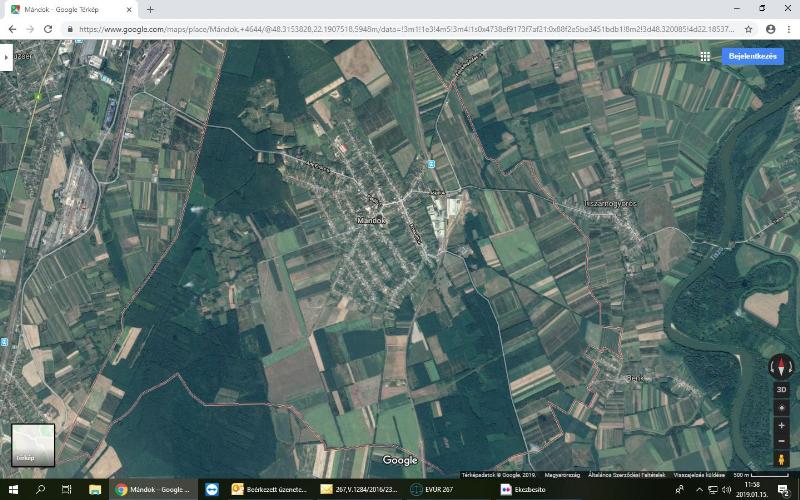The height and width of the screenshot is (500, 800).
Task: Open TeamViewer from the taskbar
Action: tap(211, 490)
